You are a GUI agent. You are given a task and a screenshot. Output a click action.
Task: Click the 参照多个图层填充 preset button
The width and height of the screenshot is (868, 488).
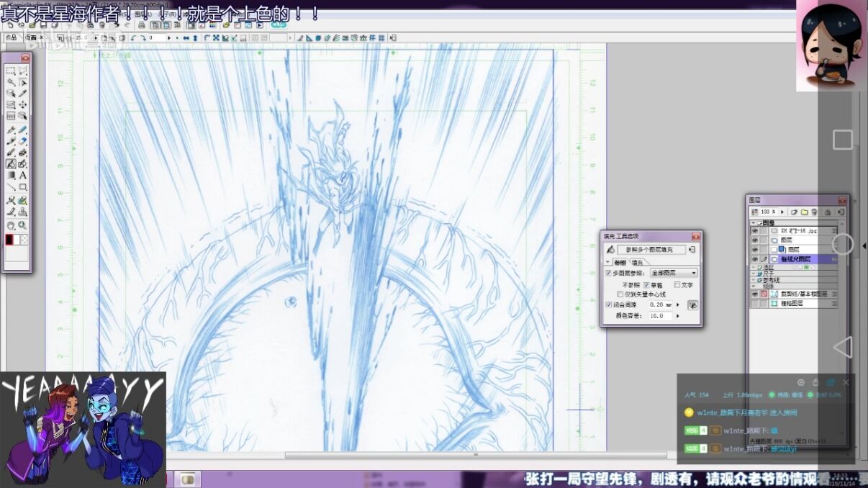[x=651, y=250]
